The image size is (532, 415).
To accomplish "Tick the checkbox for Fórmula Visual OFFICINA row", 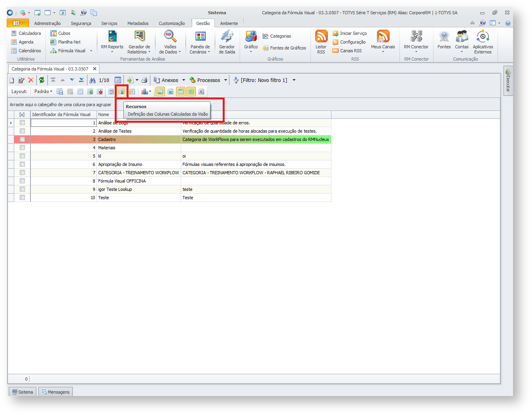I will 22,181.
